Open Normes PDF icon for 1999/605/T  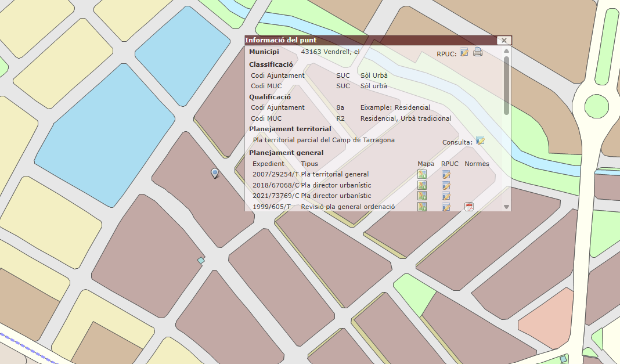click(469, 207)
